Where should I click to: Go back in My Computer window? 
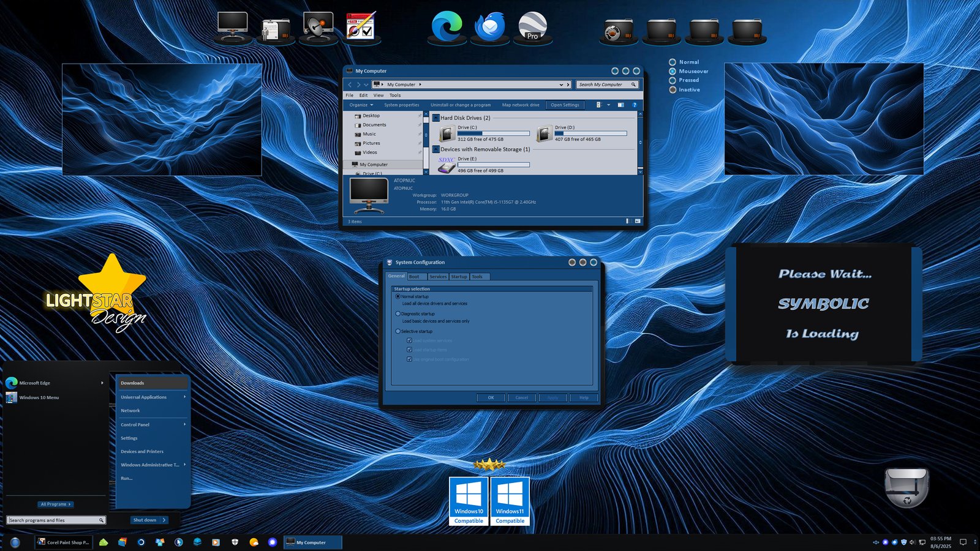(x=350, y=84)
